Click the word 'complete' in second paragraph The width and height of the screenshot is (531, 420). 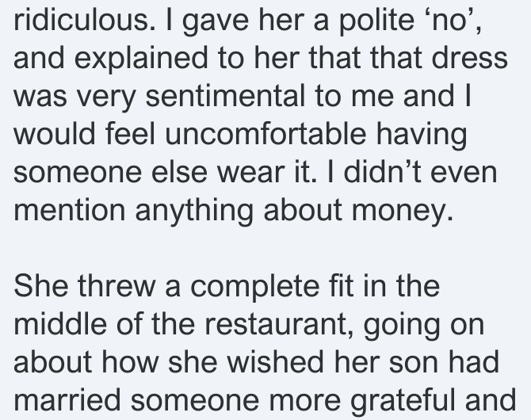(255, 288)
